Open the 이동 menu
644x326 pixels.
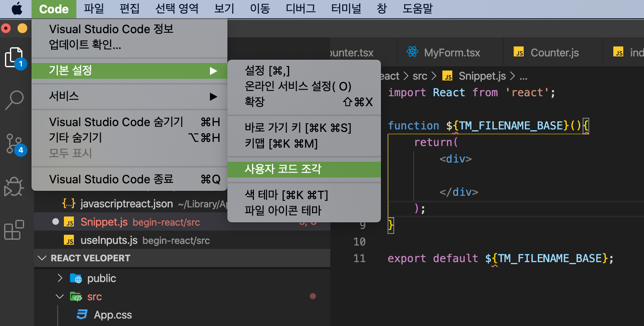coord(260,9)
